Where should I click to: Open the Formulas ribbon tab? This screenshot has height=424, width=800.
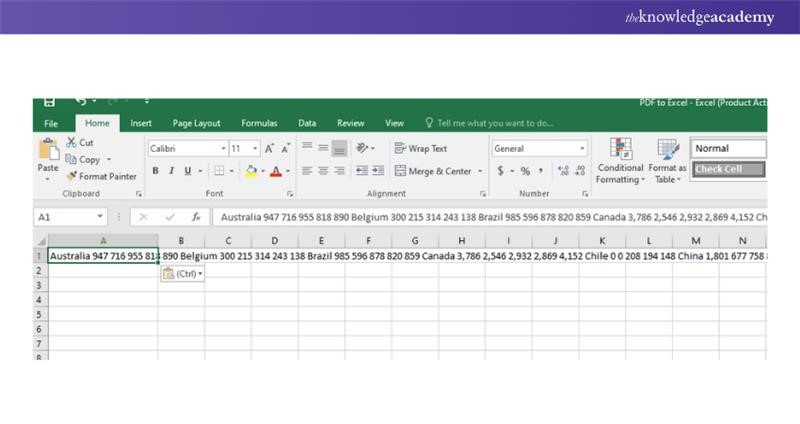[259, 123]
